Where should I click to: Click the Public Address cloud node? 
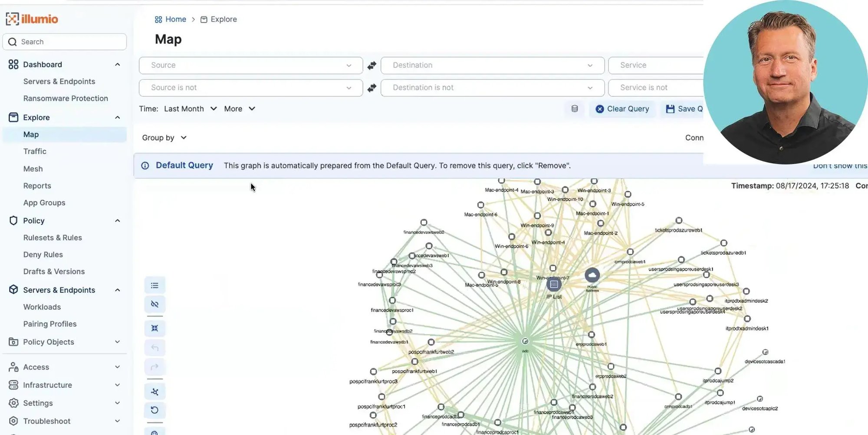[592, 275]
